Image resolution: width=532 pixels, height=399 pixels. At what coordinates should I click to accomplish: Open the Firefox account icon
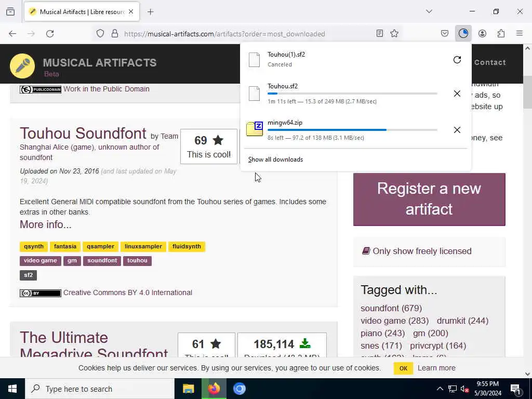(482, 33)
